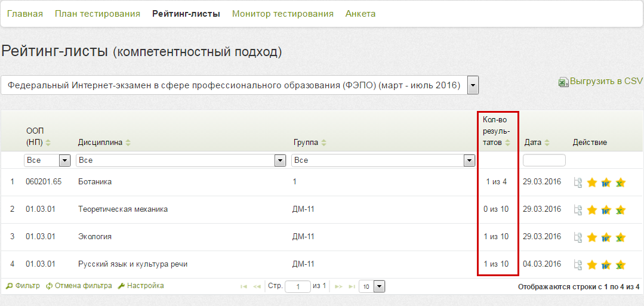Click Excel icon beside Выгрузить в CSV

[x=563, y=82]
